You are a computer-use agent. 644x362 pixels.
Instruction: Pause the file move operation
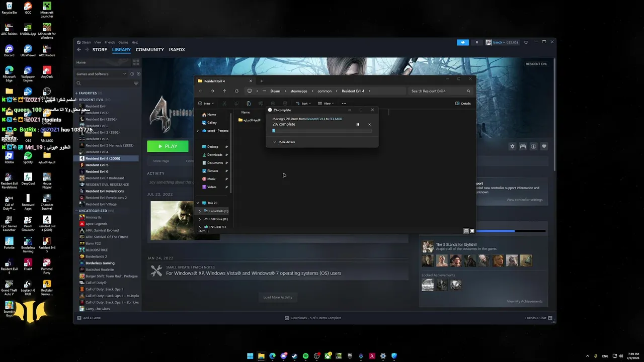coord(358,124)
